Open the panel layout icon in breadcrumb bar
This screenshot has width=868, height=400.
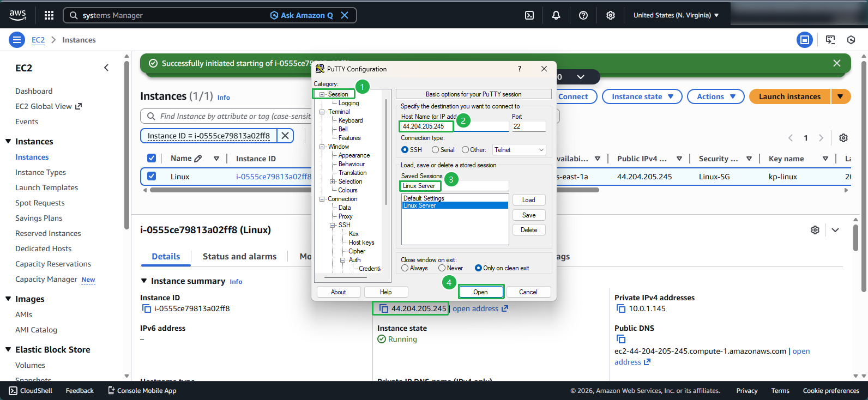805,40
